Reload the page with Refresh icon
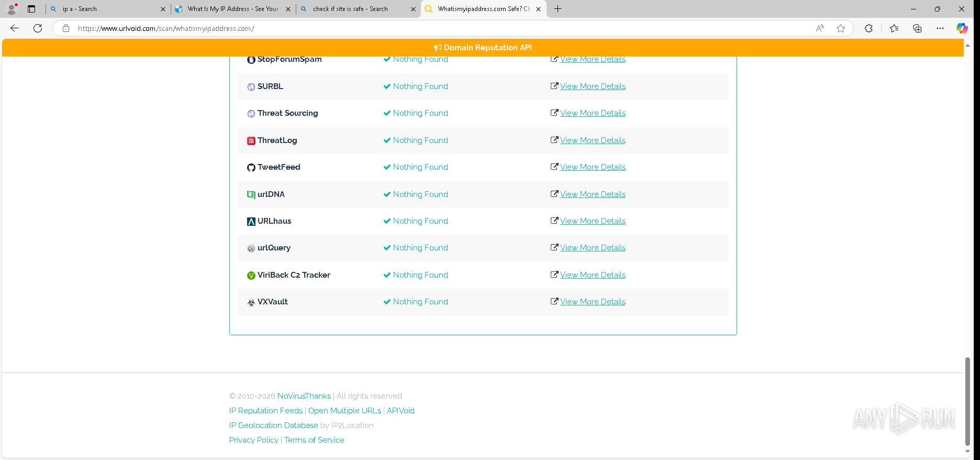This screenshot has width=980, height=460. (38, 28)
